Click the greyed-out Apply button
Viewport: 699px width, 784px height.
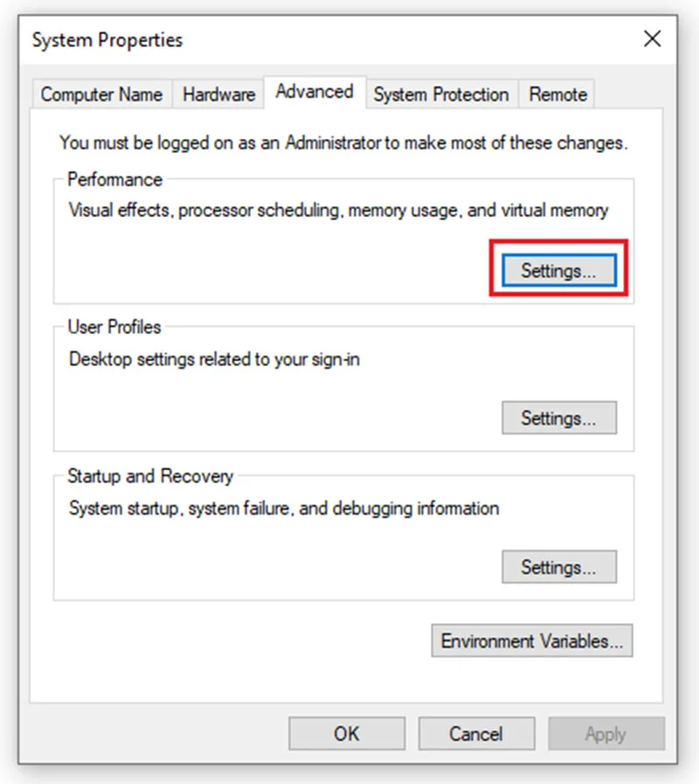[606, 733]
